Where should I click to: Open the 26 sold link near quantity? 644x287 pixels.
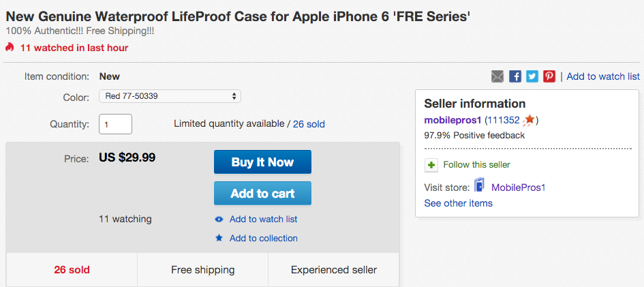tap(309, 124)
